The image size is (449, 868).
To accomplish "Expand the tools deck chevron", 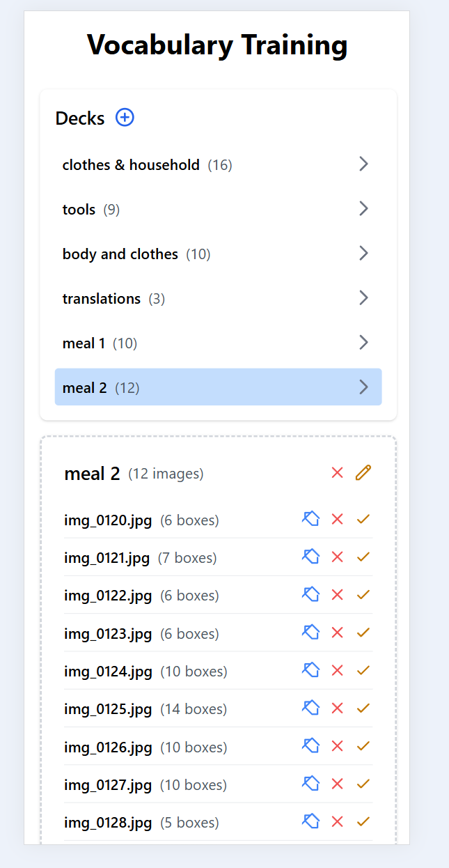I will (x=363, y=209).
